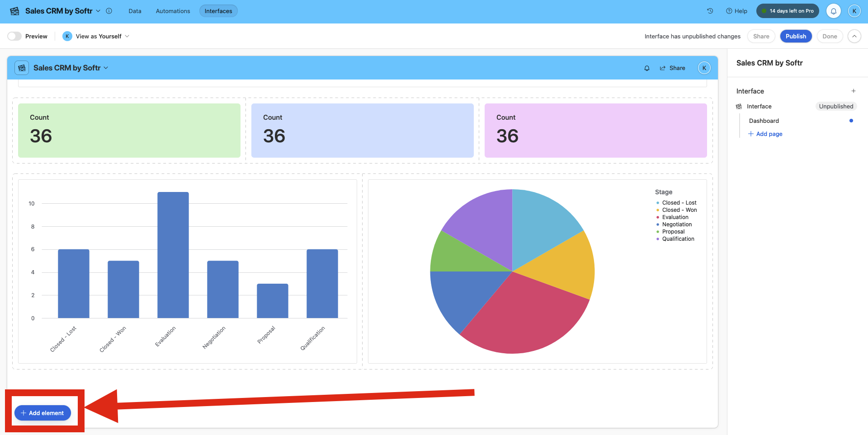Click the Negotiation legend entry
Image resolution: width=868 pixels, height=435 pixels.
(x=674, y=225)
